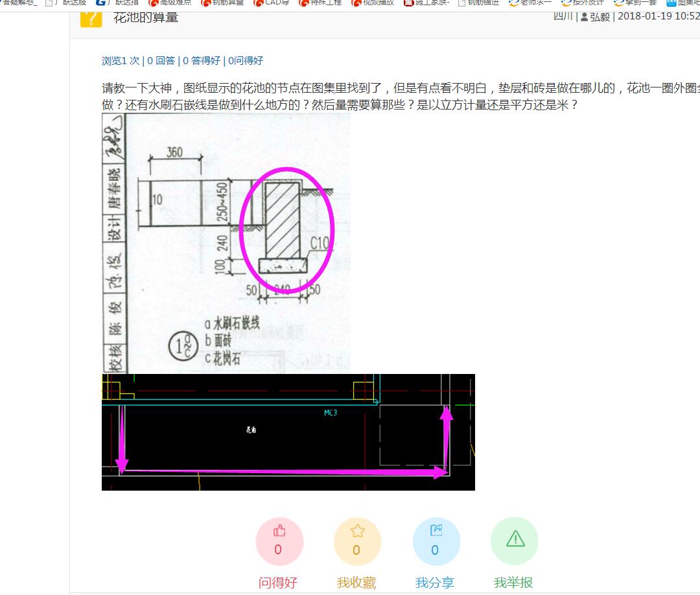700x595 pixels.
Task: Click the question text beginning 请教一下大神
Action: tap(401, 97)
